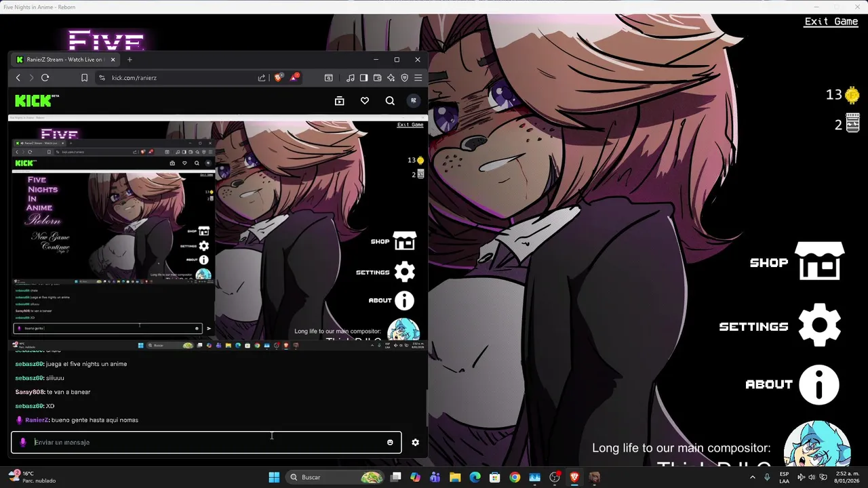This screenshot has width=868, height=488.
Task: Click the ticket counter icon below coins
Action: [x=852, y=123]
